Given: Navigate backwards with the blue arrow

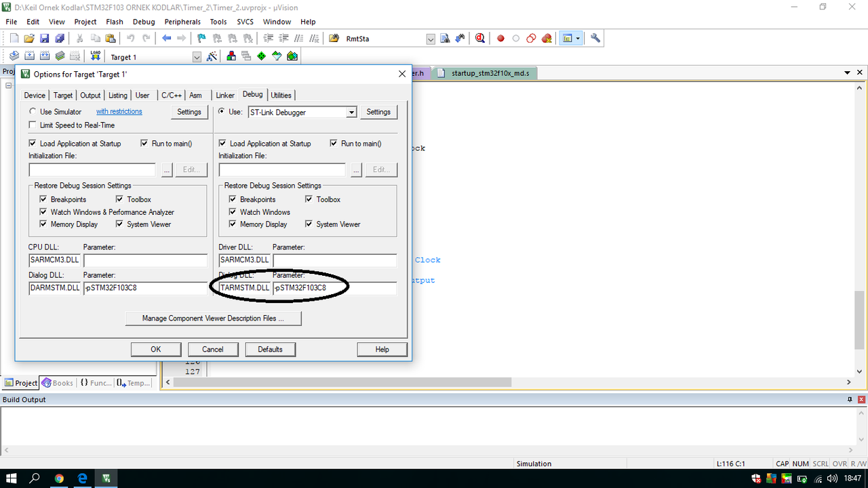Looking at the screenshot, I should tap(166, 39).
